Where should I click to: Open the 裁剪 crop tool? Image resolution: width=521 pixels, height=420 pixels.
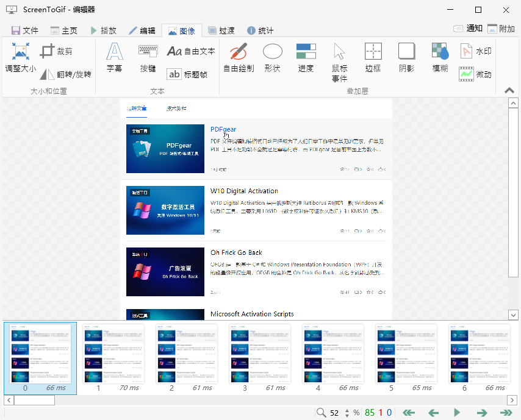[x=56, y=51]
